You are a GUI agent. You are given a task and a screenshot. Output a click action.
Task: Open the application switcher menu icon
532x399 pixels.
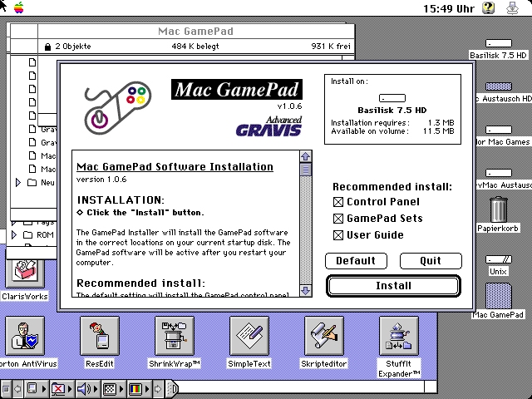tap(513, 7)
